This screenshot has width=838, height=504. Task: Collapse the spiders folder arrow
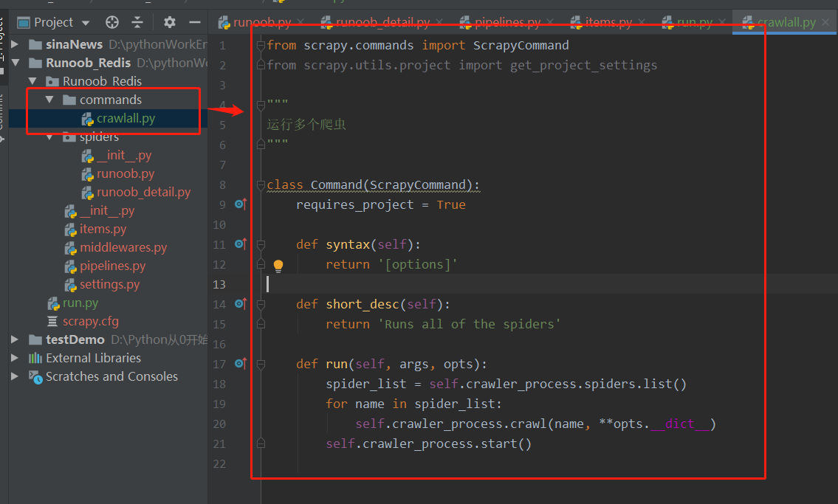(49, 137)
